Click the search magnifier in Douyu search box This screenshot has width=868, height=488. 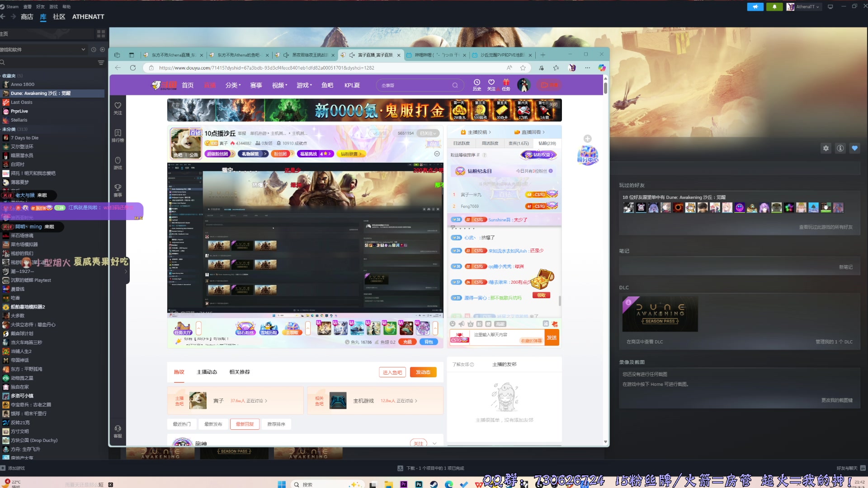tap(455, 85)
